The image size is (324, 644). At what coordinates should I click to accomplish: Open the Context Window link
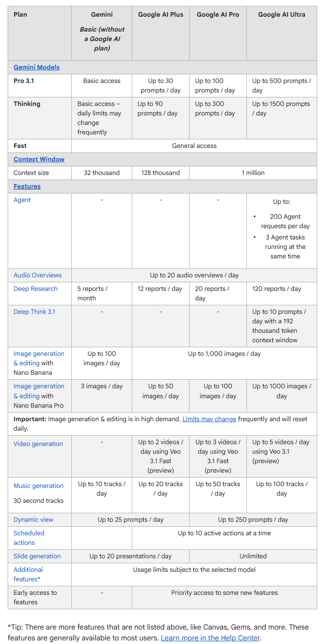coord(39,159)
